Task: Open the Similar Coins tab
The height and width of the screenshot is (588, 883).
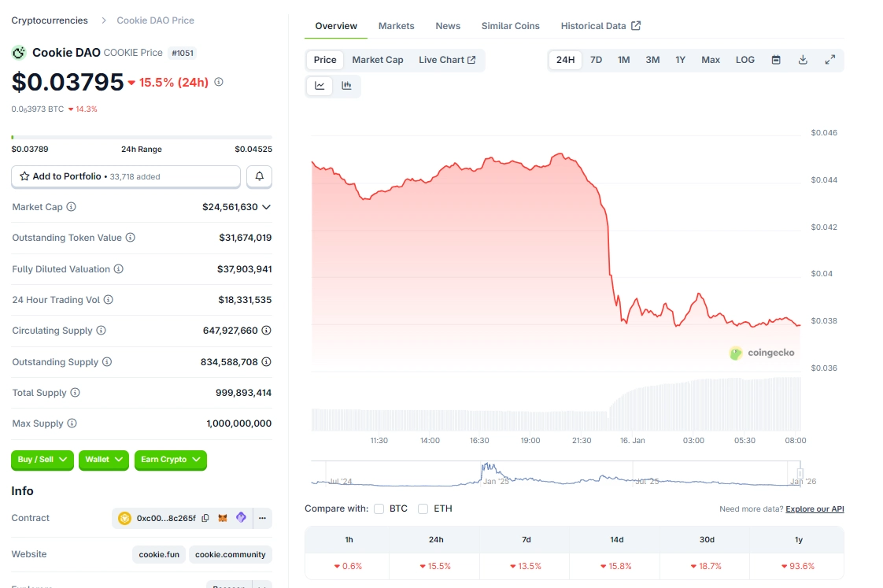Action: (x=510, y=26)
